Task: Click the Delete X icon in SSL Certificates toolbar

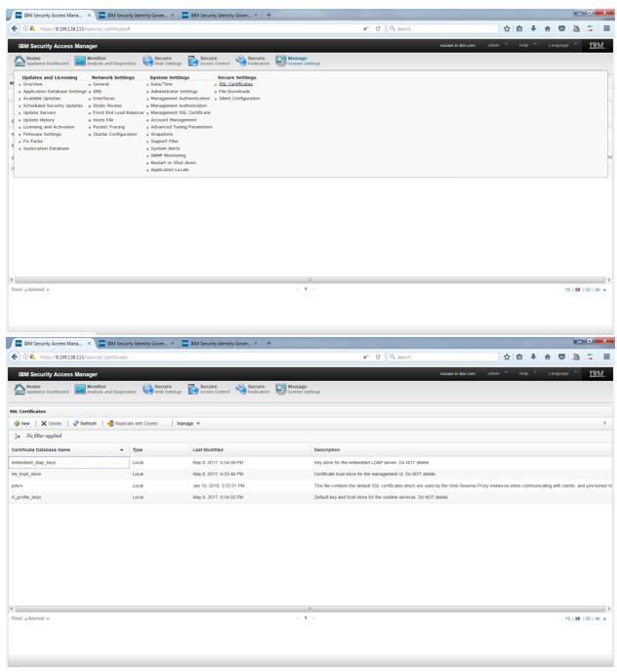Action: [44, 424]
